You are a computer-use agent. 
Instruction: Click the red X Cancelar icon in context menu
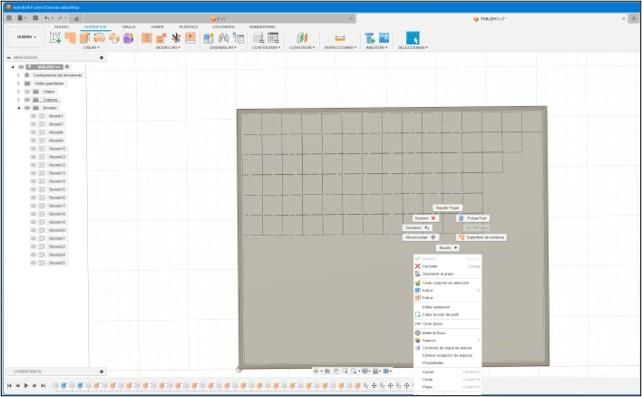(418, 266)
